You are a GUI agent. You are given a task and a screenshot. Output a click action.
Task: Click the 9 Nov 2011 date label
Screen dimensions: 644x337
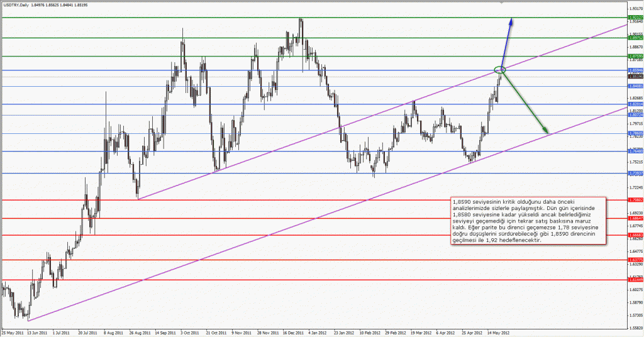241,333
